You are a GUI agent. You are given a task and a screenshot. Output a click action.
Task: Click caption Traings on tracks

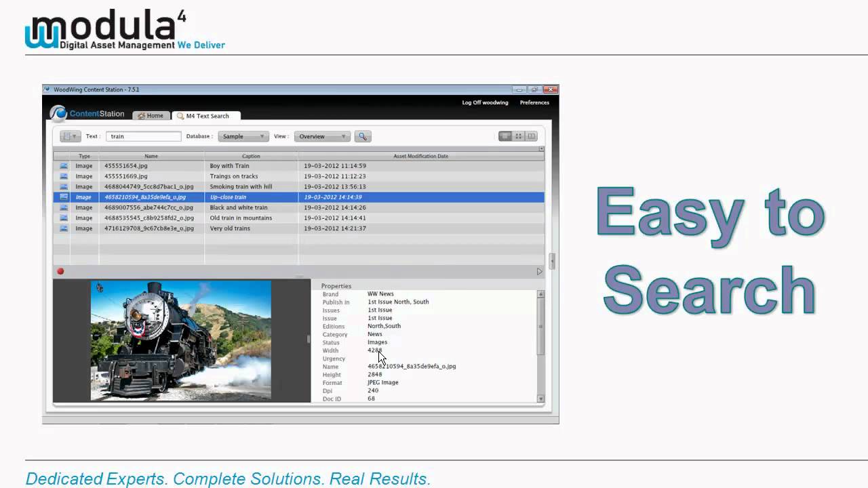(x=234, y=176)
